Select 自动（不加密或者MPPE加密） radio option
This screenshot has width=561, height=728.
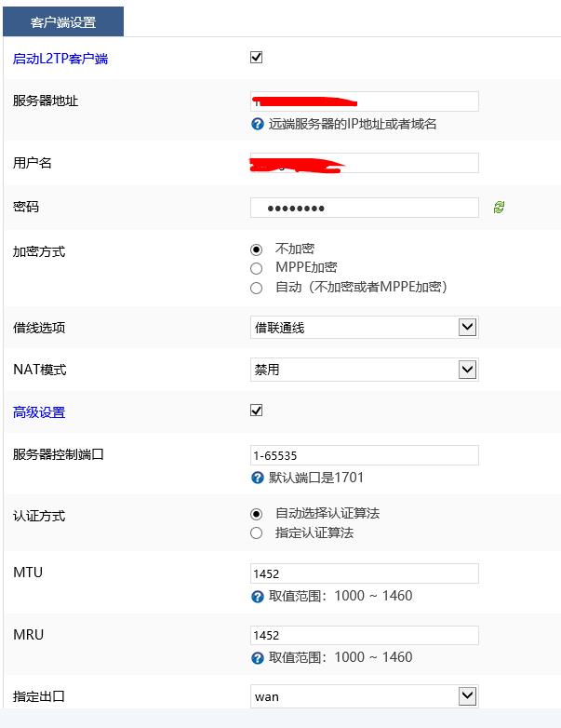pyautogui.click(x=256, y=288)
